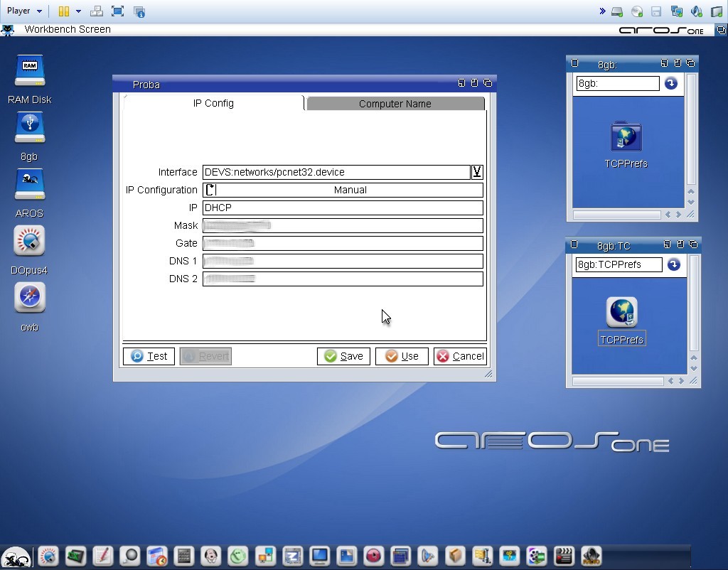Open the owb browser icon
The image size is (728, 570).
[x=29, y=299]
